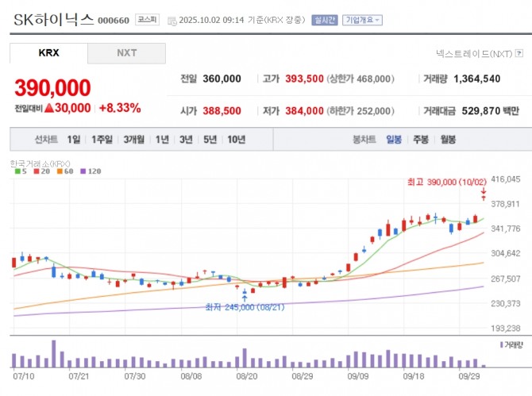Open the 기업개요 dropdown
Viewport: 532px width, 396px height.
(x=362, y=20)
